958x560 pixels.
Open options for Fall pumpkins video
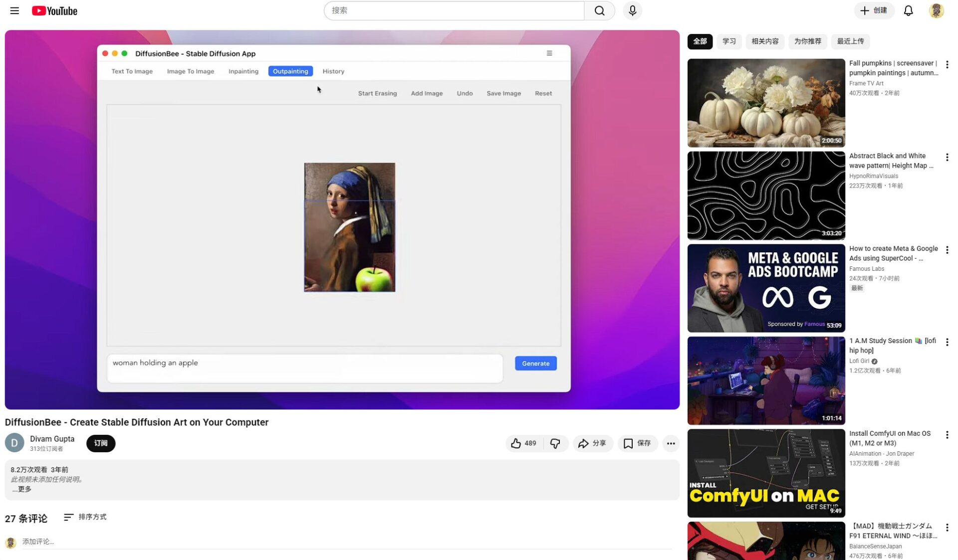[947, 64]
